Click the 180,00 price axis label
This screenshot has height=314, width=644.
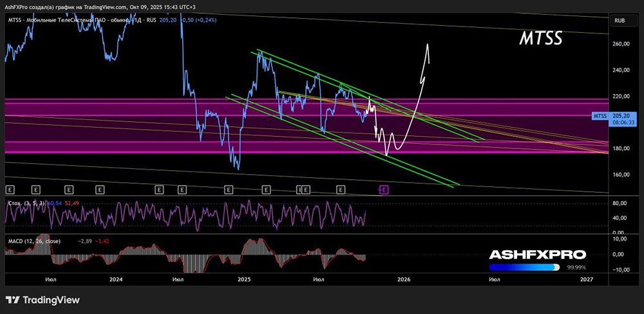(621, 148)
